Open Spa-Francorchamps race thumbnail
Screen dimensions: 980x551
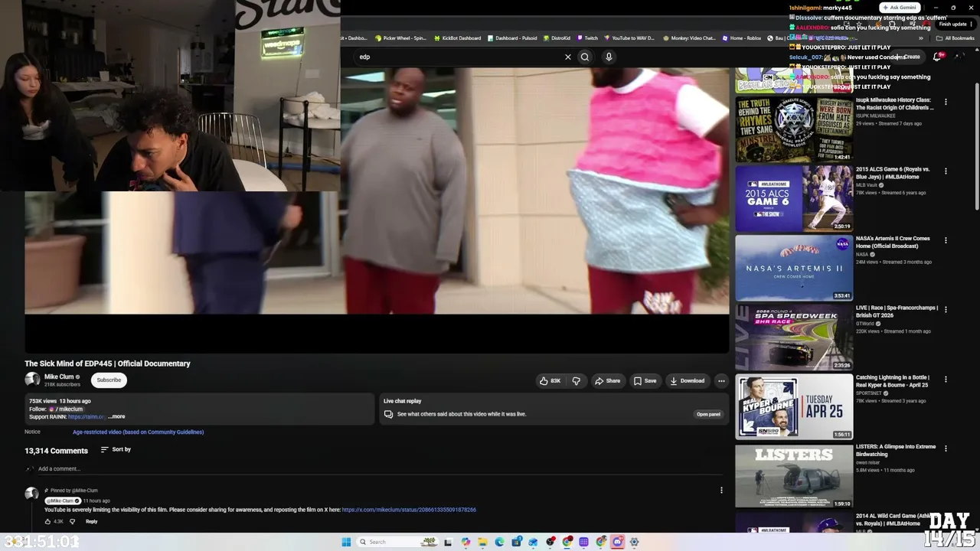point(794,337)
